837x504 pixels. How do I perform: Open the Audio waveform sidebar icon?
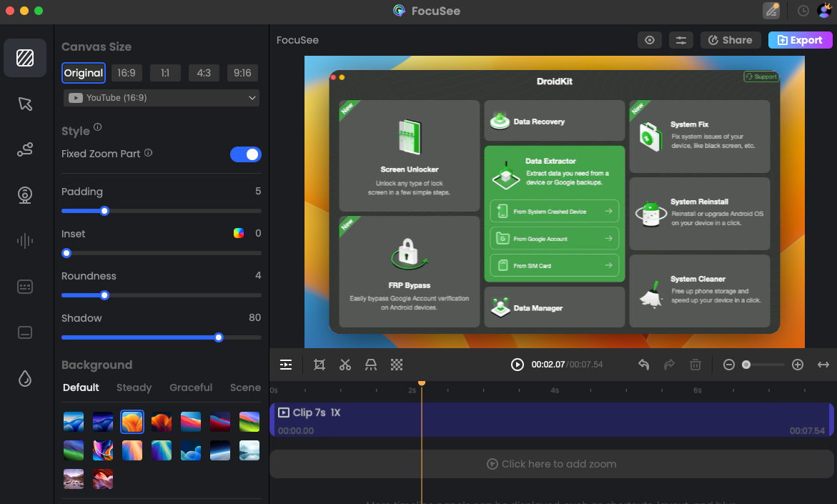24,241
